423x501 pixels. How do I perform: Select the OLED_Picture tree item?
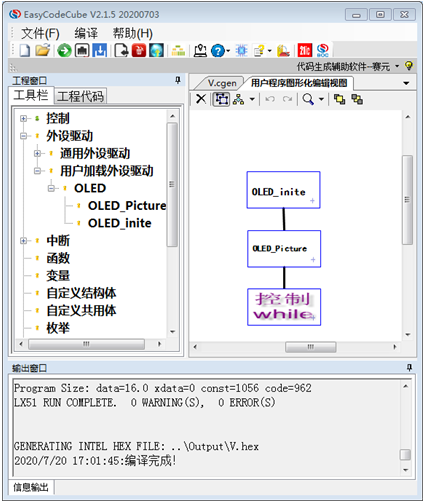pyautogui.click(x=127, y=206)
